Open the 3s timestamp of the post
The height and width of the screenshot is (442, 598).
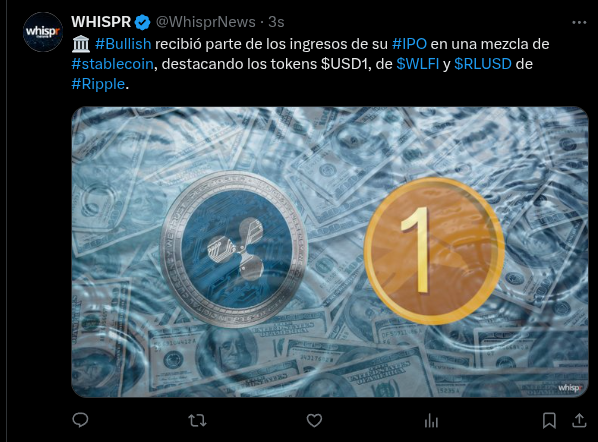(x=276, y=22)
